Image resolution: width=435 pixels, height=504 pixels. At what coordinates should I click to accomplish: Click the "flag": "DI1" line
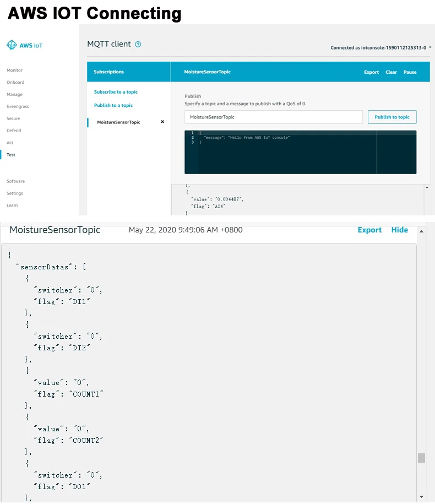pyautogui.click(x=62, y=302)
